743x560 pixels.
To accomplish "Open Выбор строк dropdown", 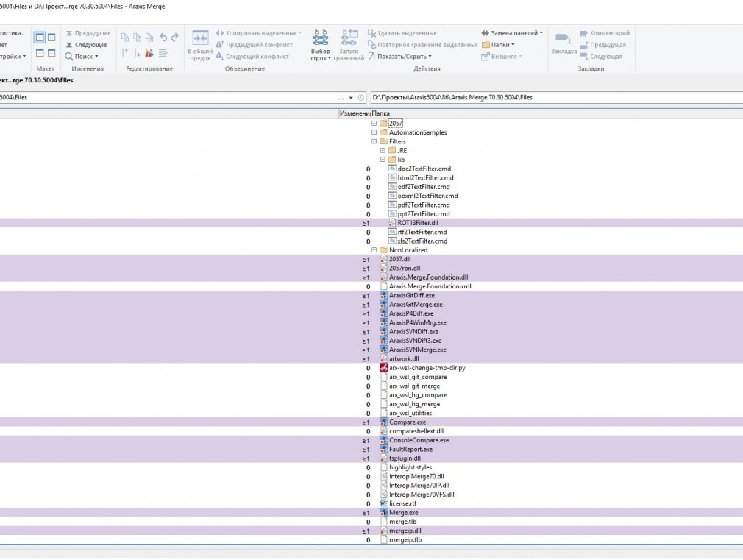I will 321,46.
